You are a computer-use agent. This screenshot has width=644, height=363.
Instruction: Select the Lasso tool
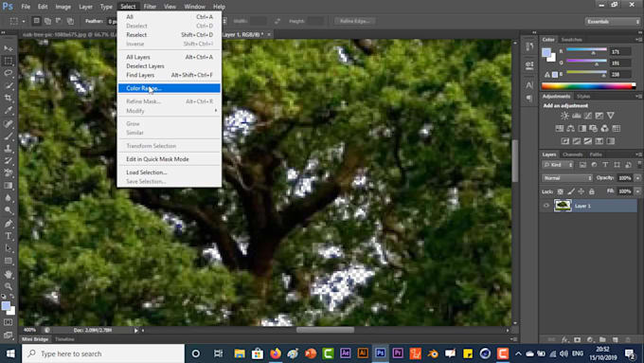click(9, 73)
